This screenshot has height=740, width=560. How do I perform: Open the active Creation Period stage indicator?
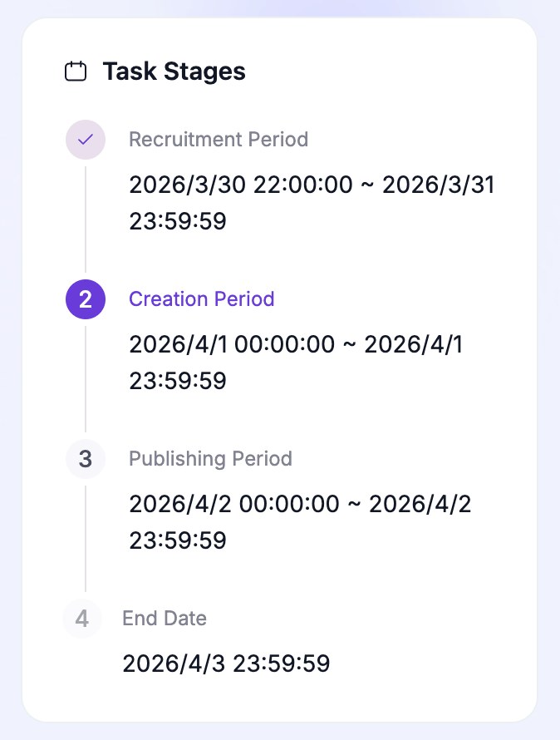pos(85,299)
